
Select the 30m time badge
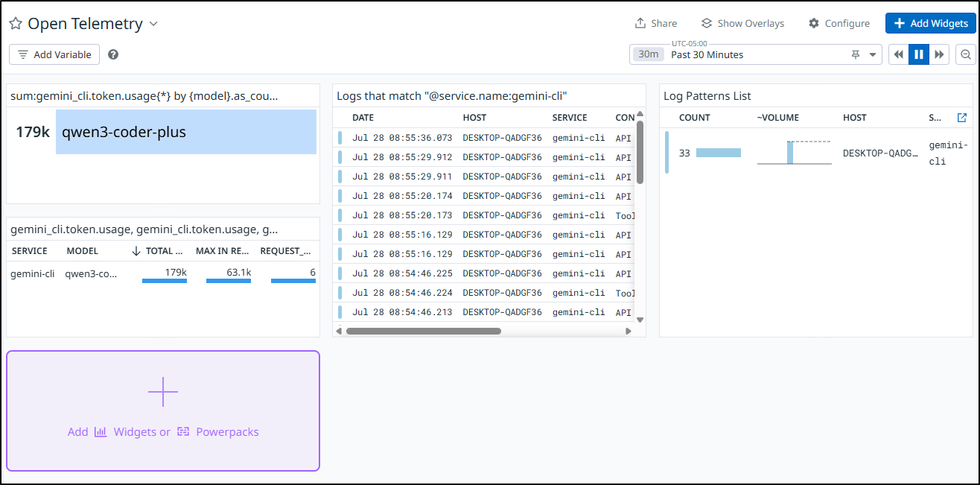click(649, 54)
